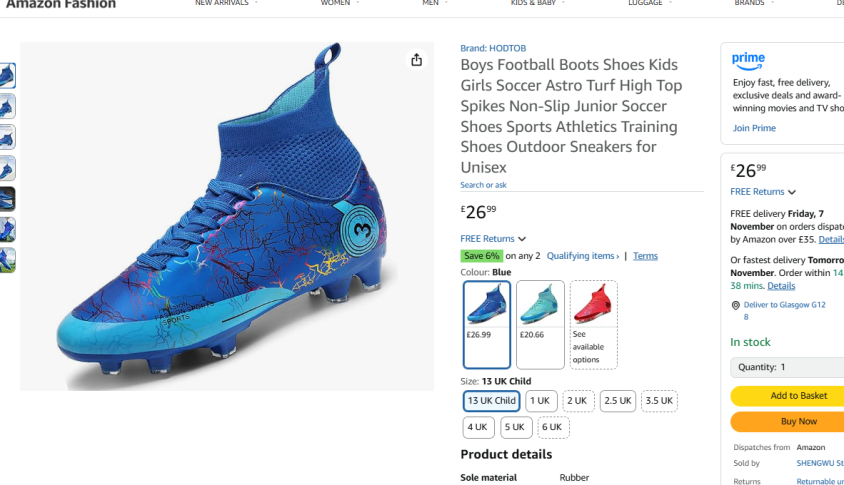The height and width of the screenshot is (485, 844).
Task: Select size 13 UK Child
Action: coord(491,401)
